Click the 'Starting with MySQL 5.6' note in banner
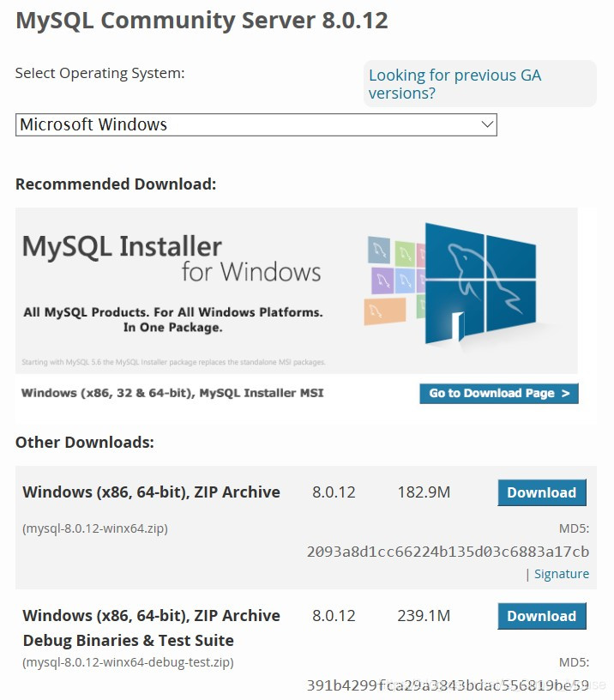The width and height of the screenshot is (614, 700). [x=173, y=362]
